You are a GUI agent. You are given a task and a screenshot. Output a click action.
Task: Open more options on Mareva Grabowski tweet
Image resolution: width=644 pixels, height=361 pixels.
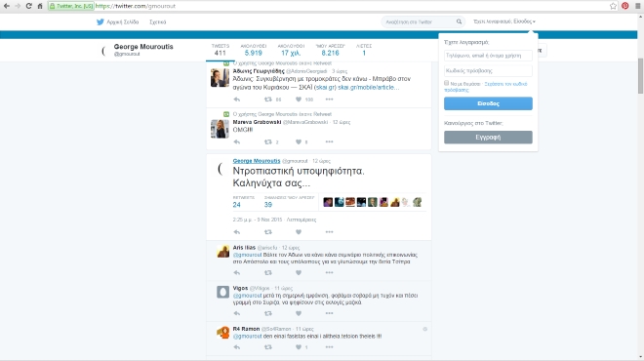coord(330,142)
